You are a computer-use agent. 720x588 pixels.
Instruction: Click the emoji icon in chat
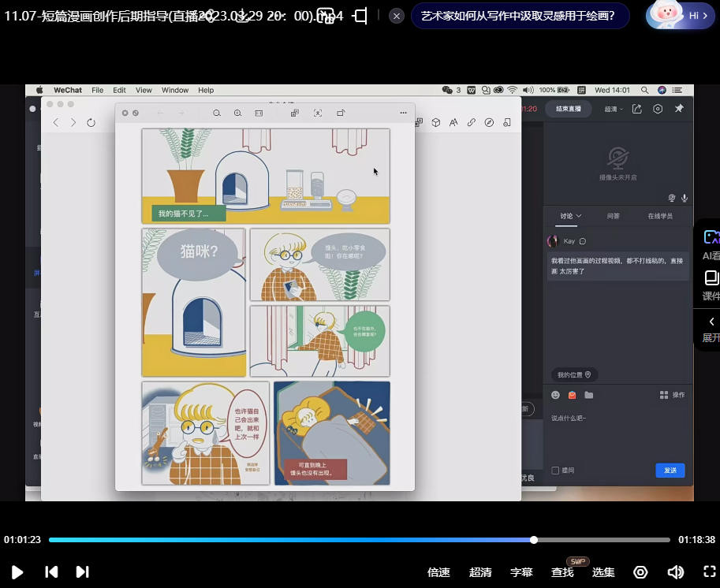tap(555, 395)
